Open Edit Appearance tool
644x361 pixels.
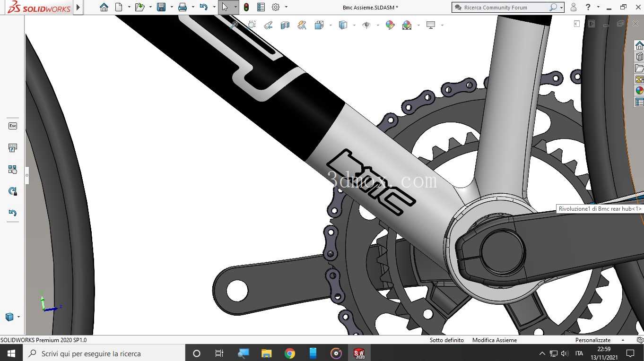390,25
